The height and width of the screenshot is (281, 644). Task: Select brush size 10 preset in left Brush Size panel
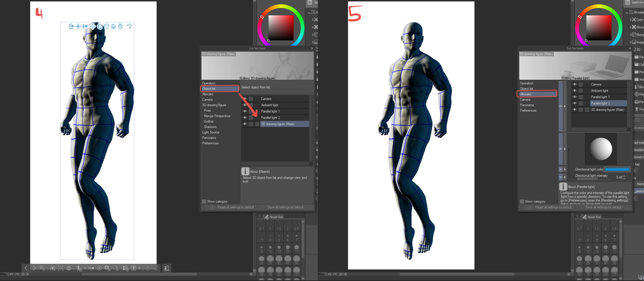(270, 249)
